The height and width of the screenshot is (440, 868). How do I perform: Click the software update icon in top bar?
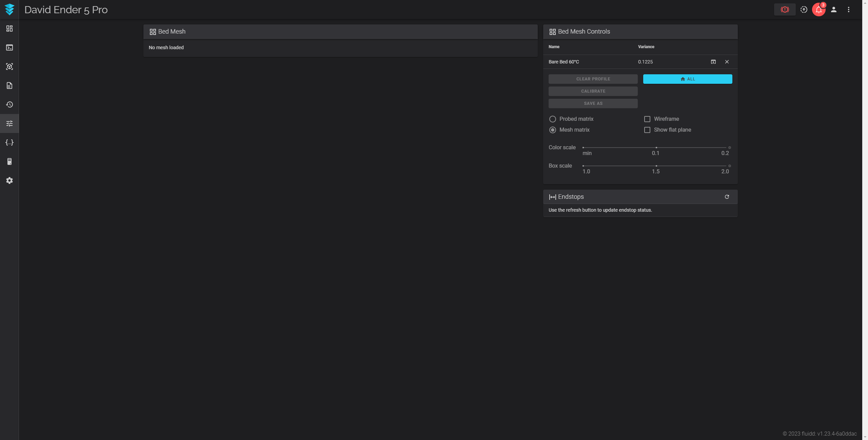tap(803, 9)
